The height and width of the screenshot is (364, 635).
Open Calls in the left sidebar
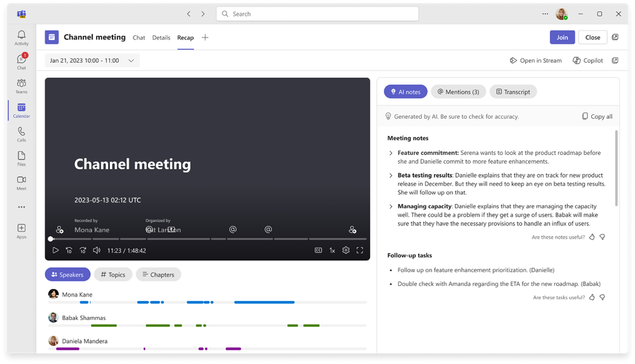22,134
